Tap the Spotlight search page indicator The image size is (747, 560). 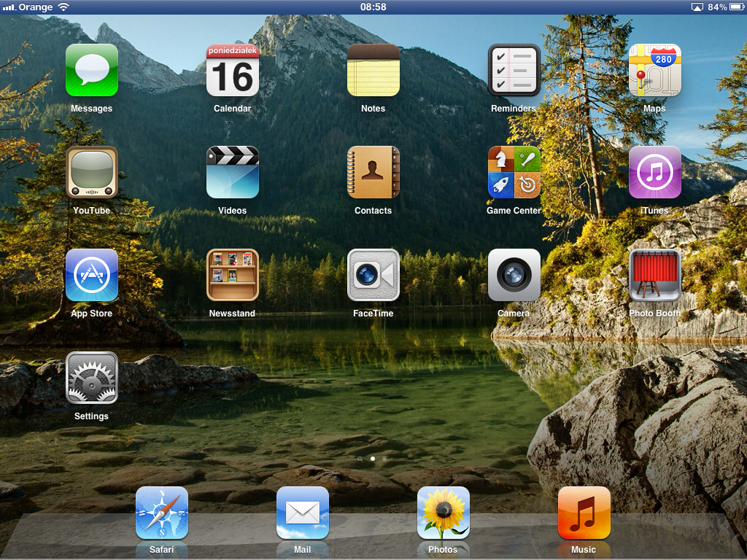click(x=360, y=459)
